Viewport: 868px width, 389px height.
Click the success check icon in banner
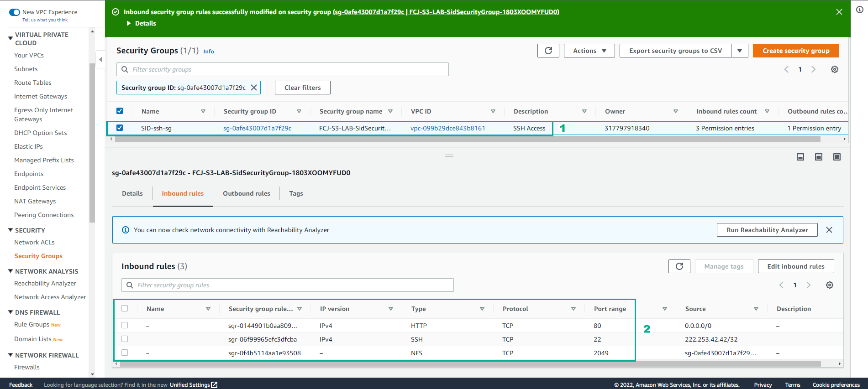click(116, 12)
